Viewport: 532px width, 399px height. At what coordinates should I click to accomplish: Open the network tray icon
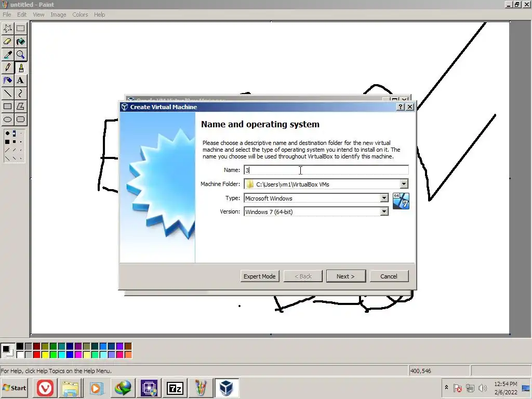pos(470,388)
